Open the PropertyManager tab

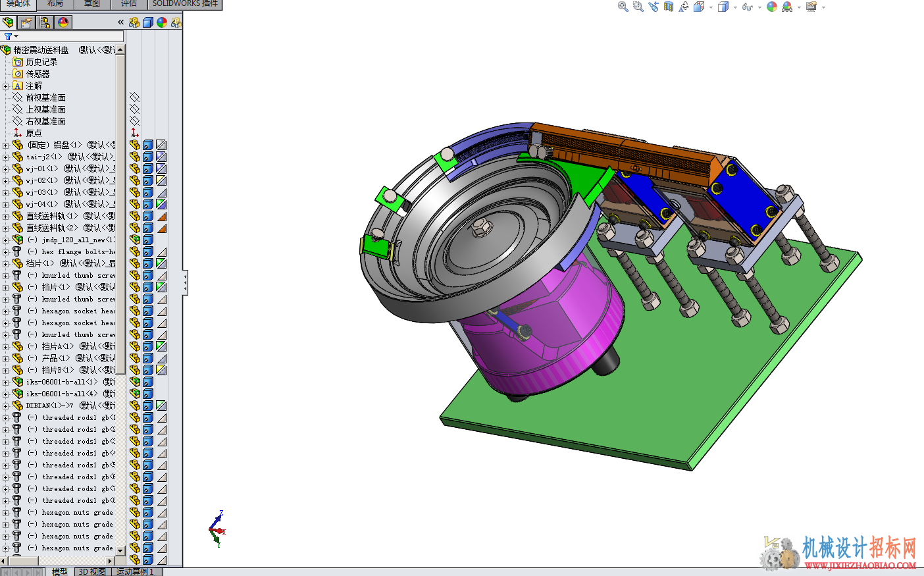point(26,22)
